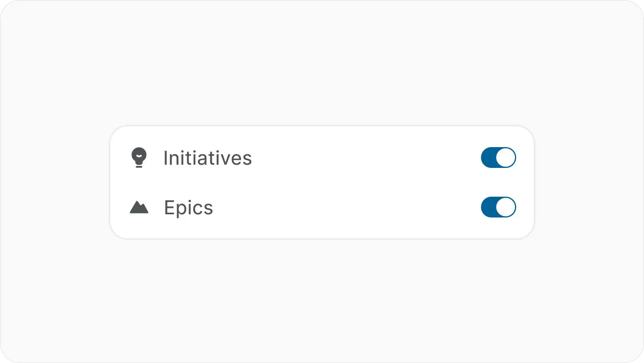Click inside the white settings card
The height and width of the screenshot is (363, 644).
pyautogui.click(x=322, y=182)
